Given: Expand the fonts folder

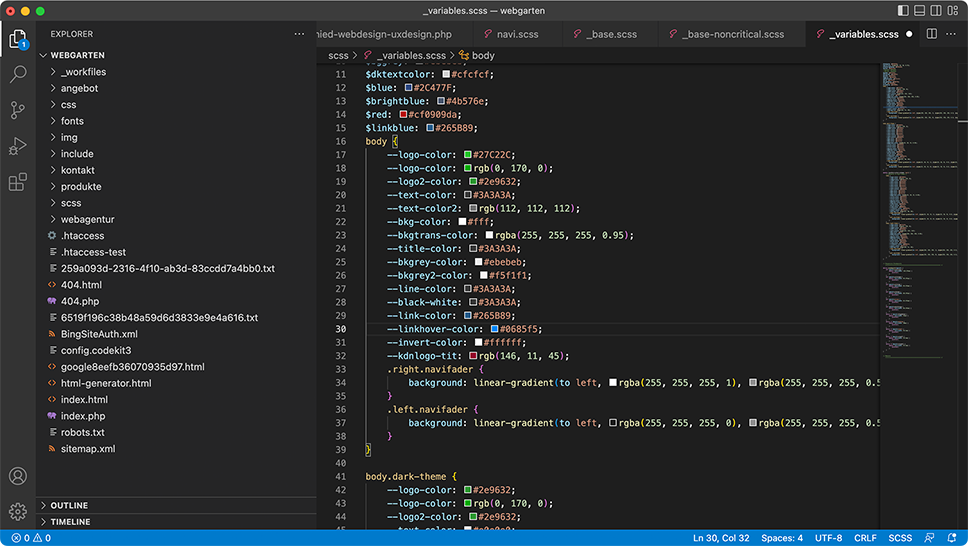Looking at the screenshot, I should tap(176, 121).
